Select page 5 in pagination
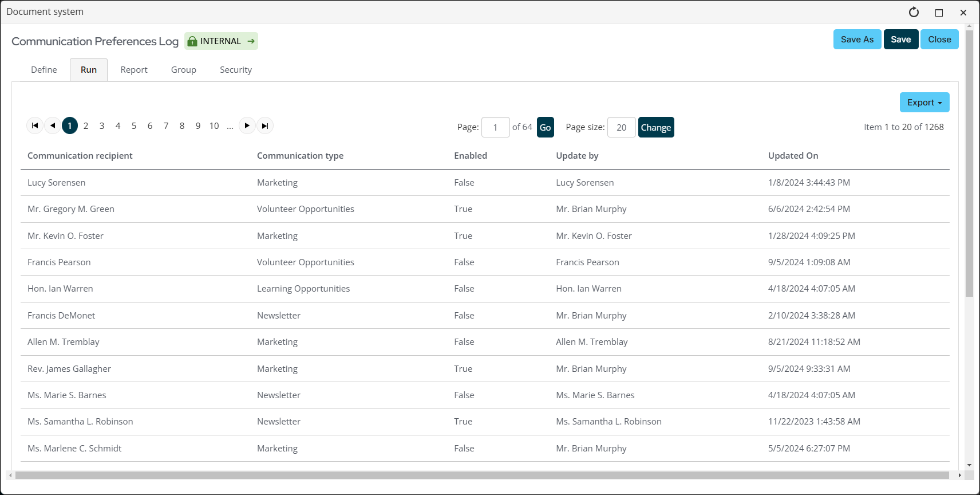The width and height of the screenshot is (980, 495). (134, 125)
